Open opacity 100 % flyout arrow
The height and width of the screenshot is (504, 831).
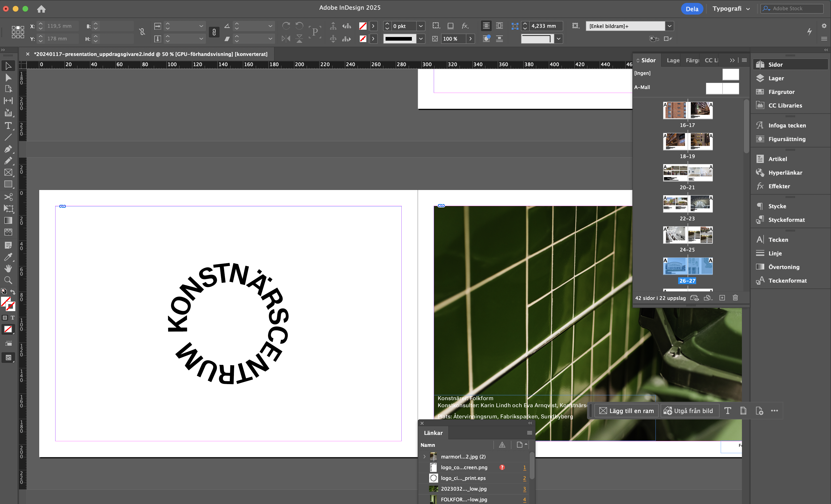click(x=470, y=39)
